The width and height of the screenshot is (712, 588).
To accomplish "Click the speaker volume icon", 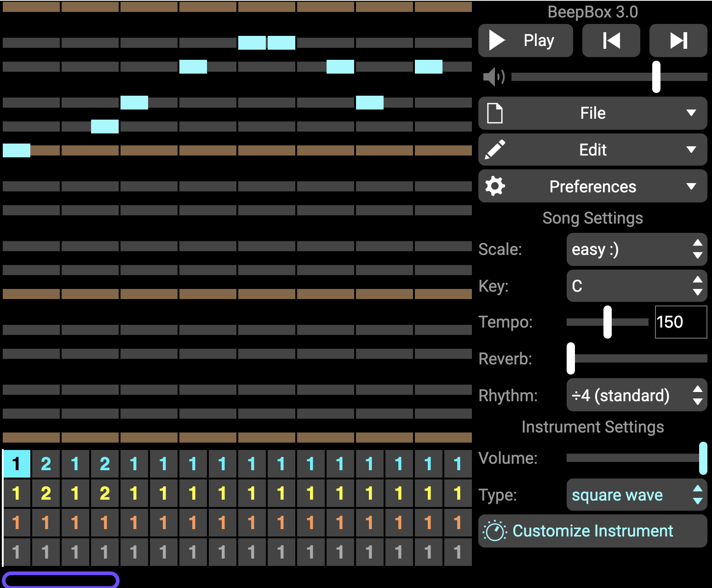I will (494, 77).
